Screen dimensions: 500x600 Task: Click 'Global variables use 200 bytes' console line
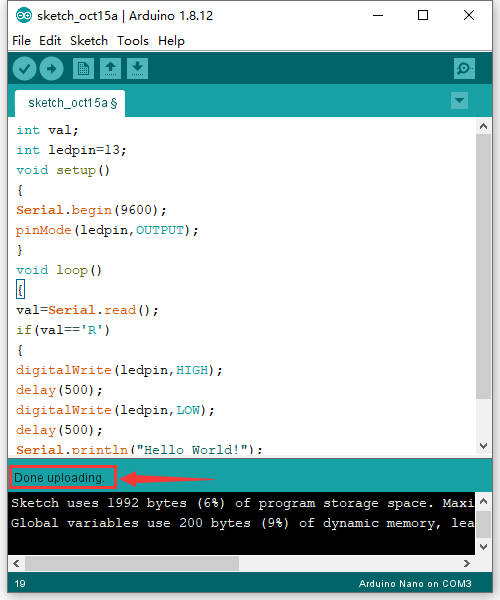243,523
